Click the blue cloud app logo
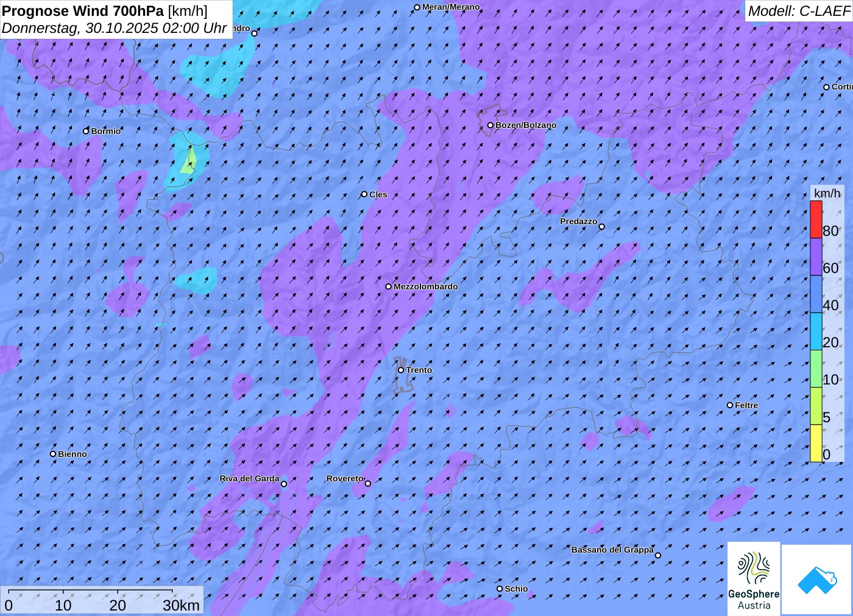This screenshot has height=616, width=853. [817, 579]
